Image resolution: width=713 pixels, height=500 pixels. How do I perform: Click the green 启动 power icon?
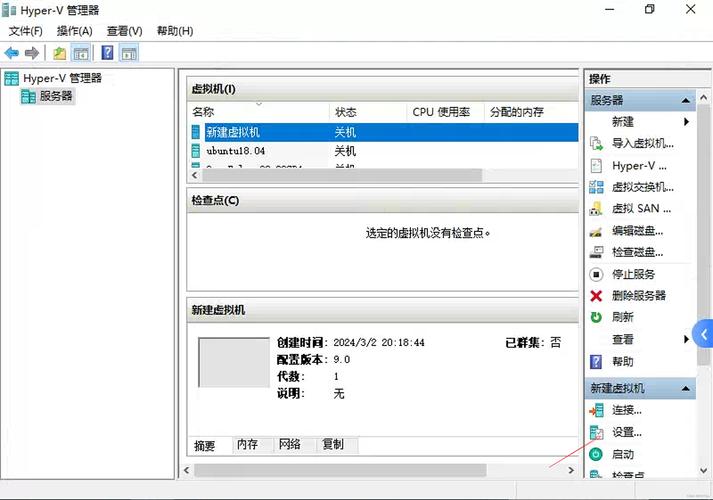click(x=596, y=454)
